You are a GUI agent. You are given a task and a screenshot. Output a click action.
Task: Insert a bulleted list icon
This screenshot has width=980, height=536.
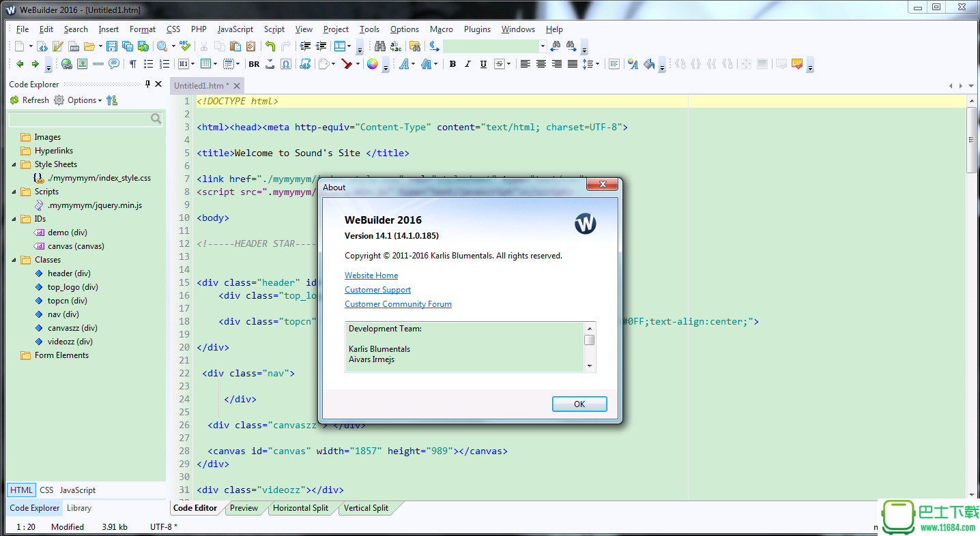(x=148, y=64)
